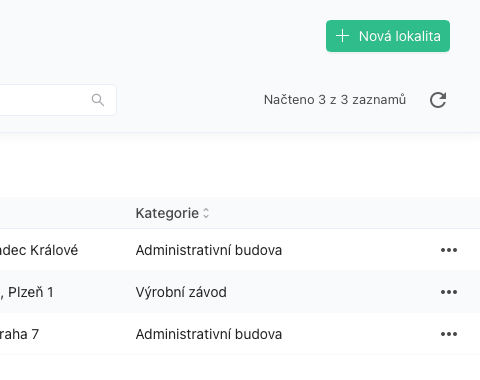Viewport: 480px width, 380px height.
Task: Click the plus icon on Nová lokalita
Action: 342,36
